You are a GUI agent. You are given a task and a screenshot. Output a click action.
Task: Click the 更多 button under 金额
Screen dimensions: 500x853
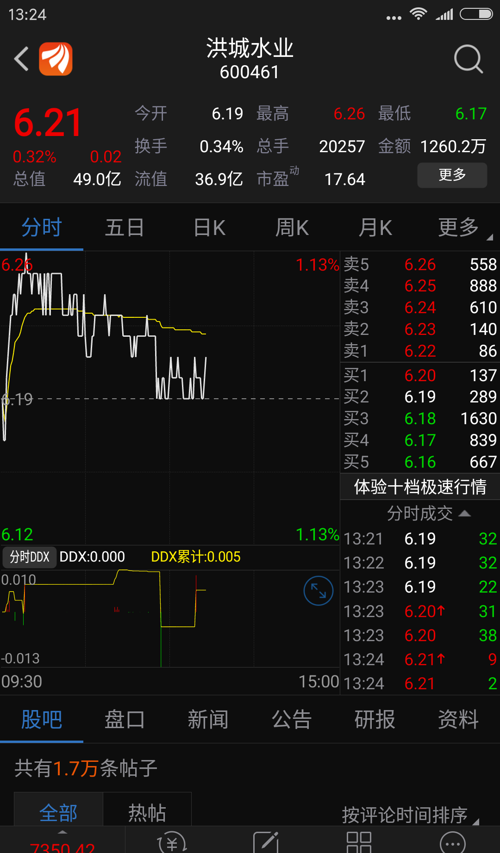click(x=452, y=175)
